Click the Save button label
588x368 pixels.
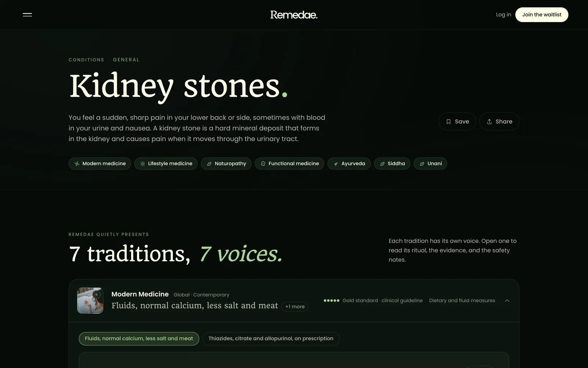point(462,121)
